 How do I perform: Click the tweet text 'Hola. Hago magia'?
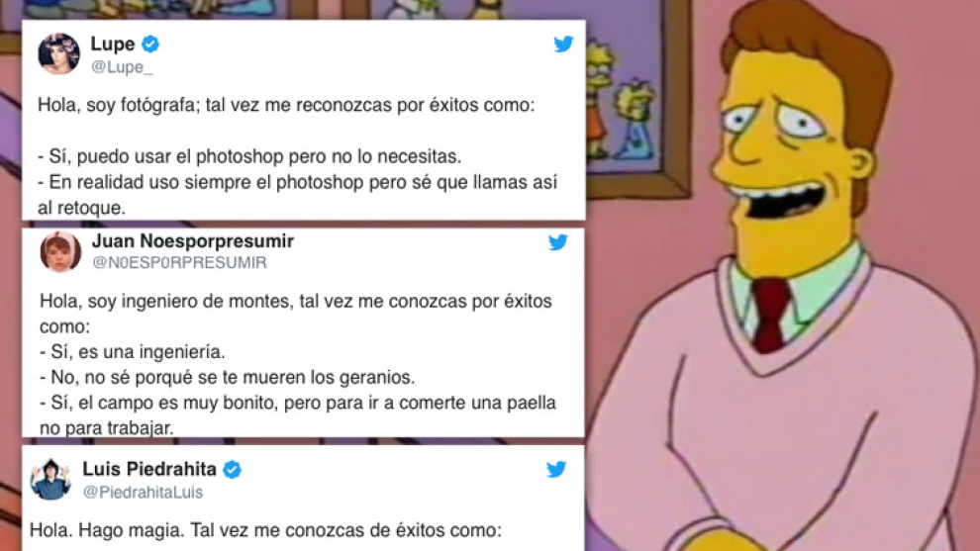coord(265,530)
